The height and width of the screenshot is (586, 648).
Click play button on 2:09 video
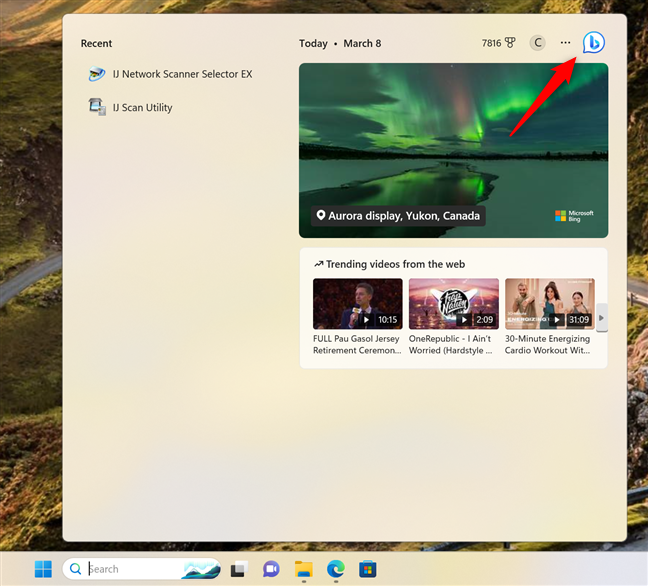click(464, 319)
